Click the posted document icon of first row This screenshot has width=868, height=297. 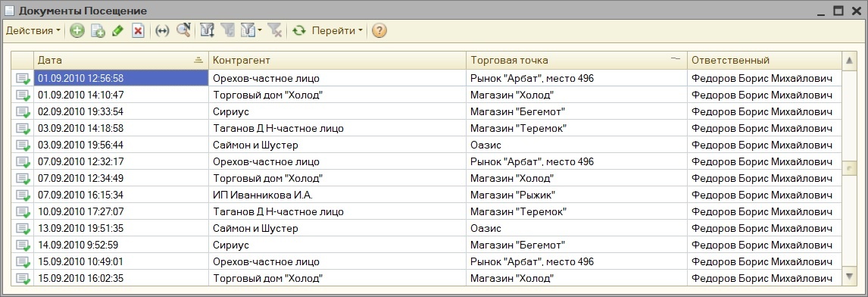coord(23,79)
